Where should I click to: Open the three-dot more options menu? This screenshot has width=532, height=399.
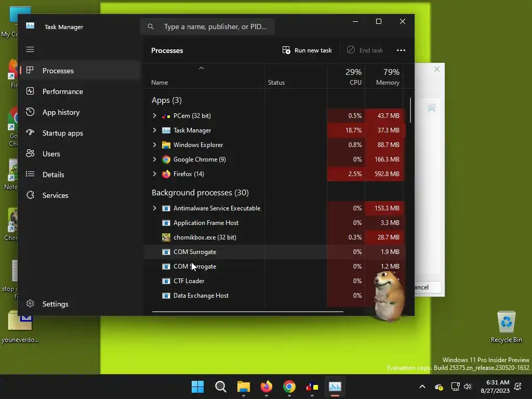(x=401, y=50)
